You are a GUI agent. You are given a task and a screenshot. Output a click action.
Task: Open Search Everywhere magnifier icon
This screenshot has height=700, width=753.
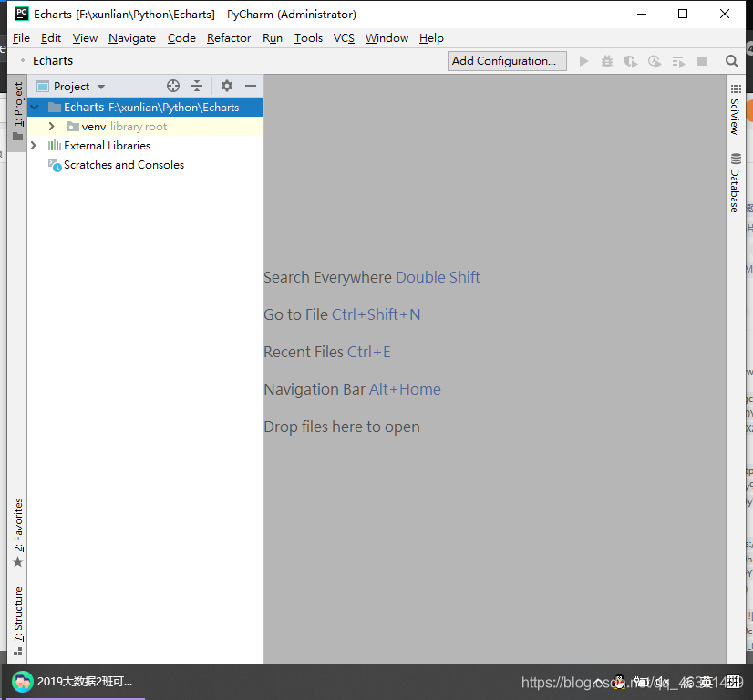pyautogui.click(x=732, y=61)
